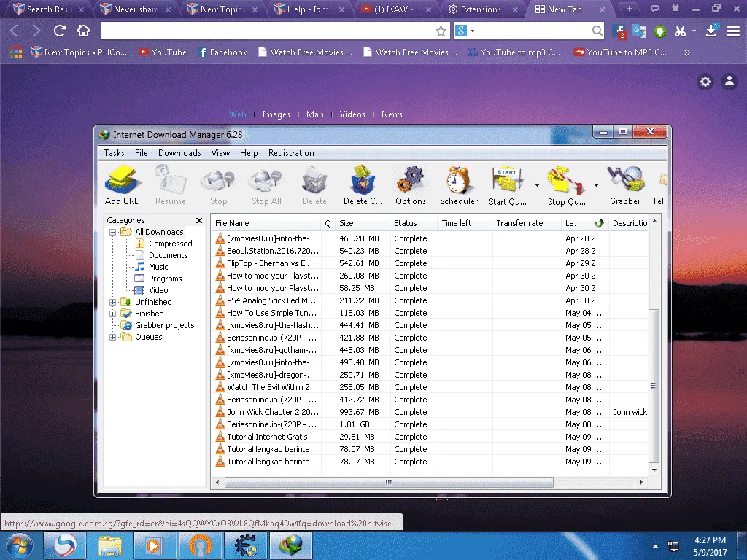Sort by Status column header
The image size is (747, 560).
click(x=414, y=223)
